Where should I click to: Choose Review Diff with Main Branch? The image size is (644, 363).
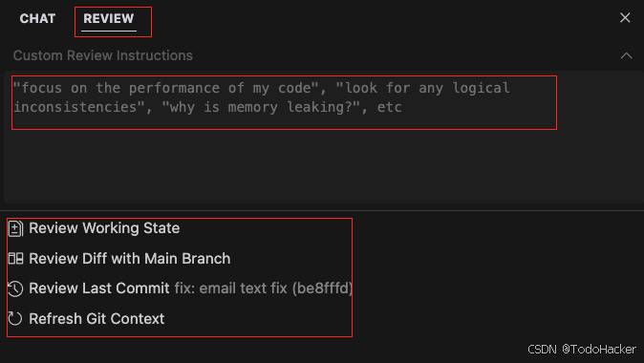[129, 259]
